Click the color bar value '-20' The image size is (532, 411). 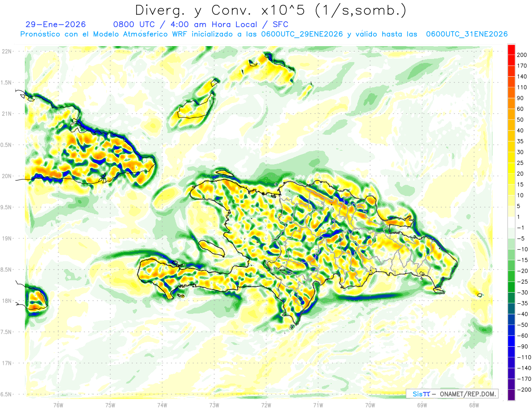point(523,271)
